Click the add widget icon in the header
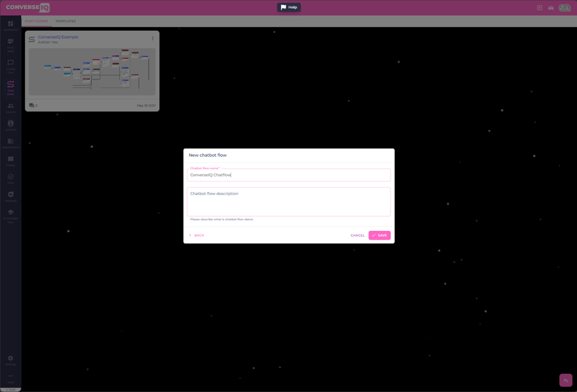Image resolution: width=577 pixels, height=392 pixels. click(539, 8)
